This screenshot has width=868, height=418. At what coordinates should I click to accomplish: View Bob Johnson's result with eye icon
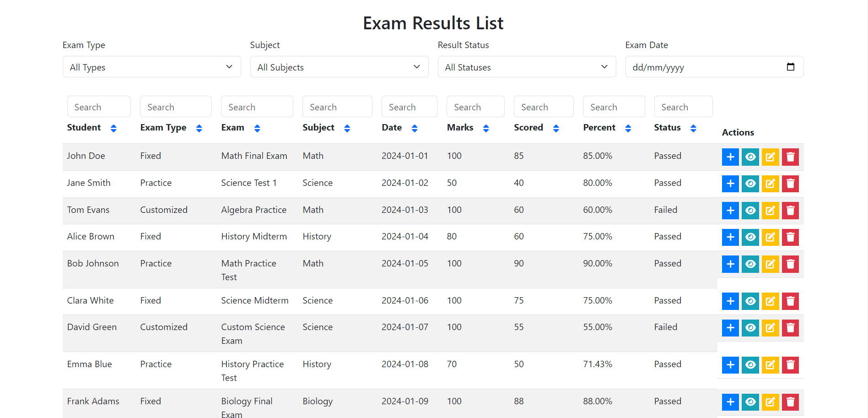(x=750, y=264)
